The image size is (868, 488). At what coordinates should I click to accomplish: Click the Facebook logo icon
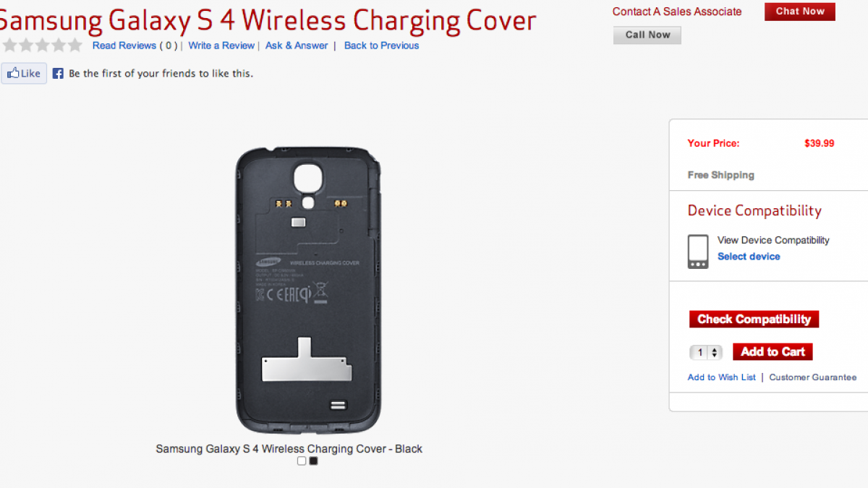58,73
